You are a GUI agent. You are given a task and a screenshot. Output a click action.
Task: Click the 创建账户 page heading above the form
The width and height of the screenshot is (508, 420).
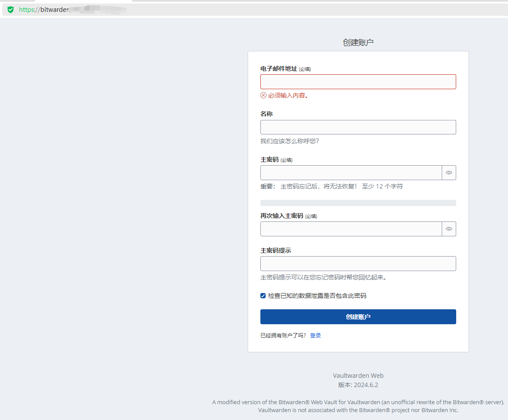[358, 43]
